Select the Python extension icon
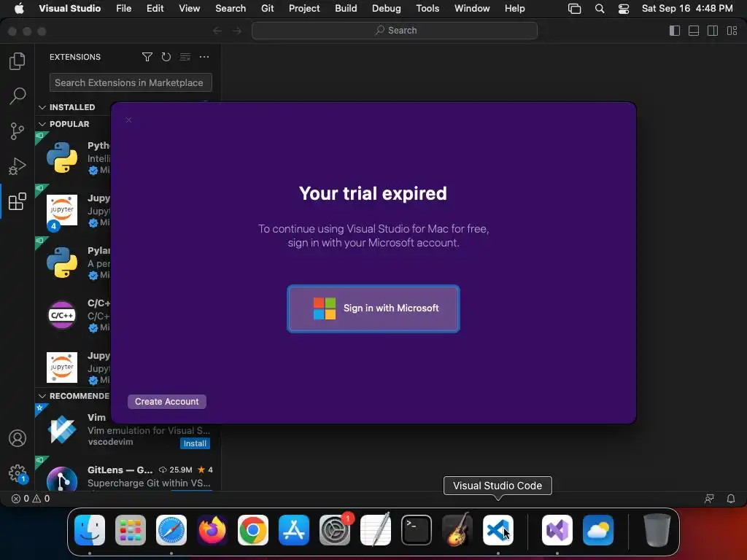The width and height of the screenshot is (747, 560). pos(62,157)
